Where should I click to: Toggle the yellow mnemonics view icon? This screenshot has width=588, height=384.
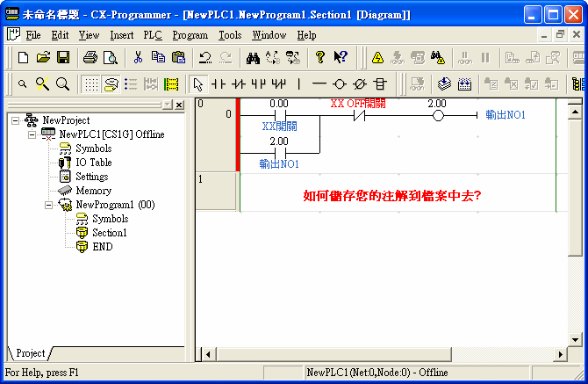point(171,84)
